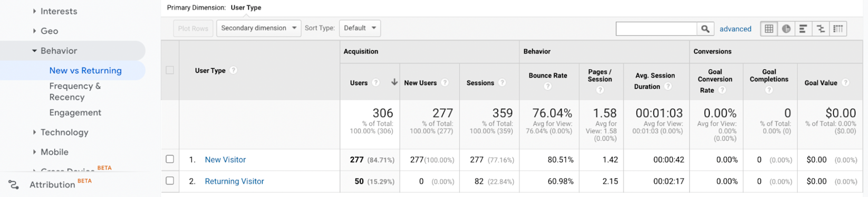Screen dimensions: 868x197
Task: Select the performance bar view icon
Action: [803, 29]
